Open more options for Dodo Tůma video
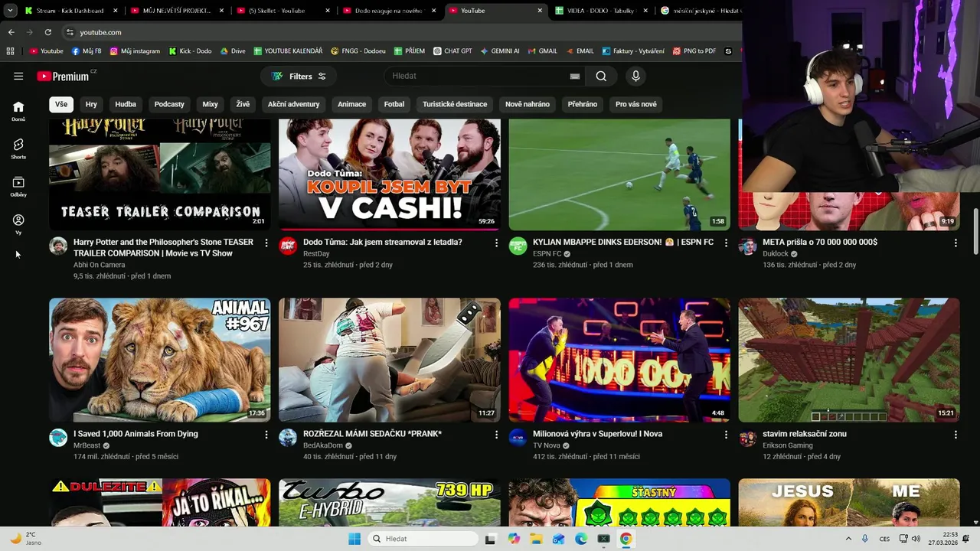The width and height of the screenshot is (980, 551). [496, 243]
